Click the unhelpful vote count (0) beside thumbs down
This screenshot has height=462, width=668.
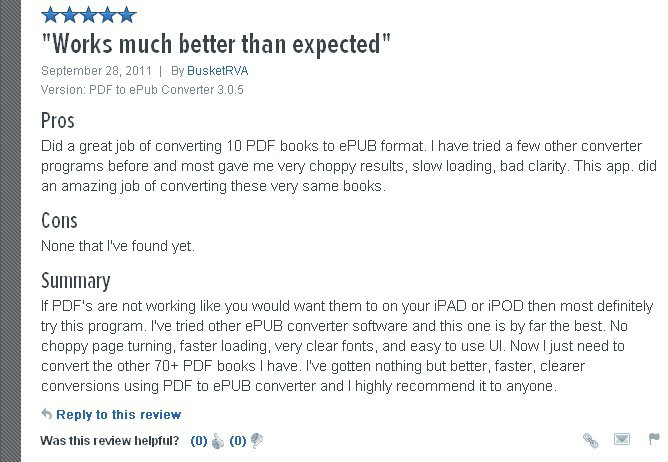tap(238, 441)
